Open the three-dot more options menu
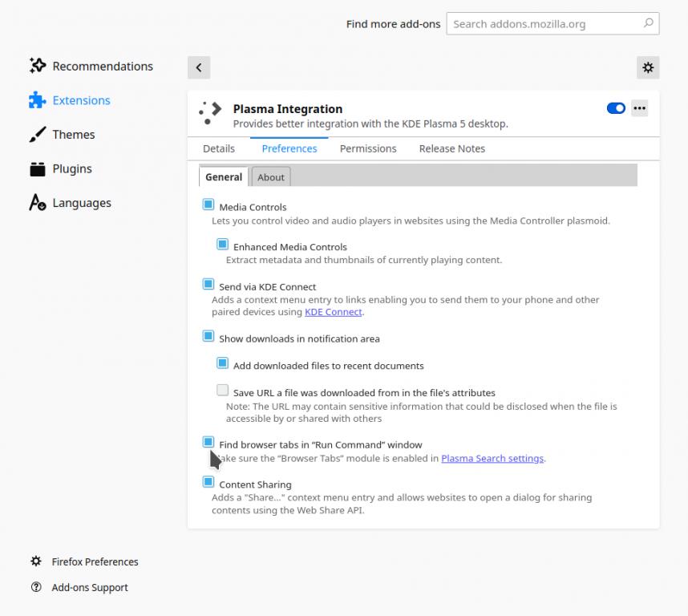Viewport: 688px width, 616px height. click(x=639, y=108)
